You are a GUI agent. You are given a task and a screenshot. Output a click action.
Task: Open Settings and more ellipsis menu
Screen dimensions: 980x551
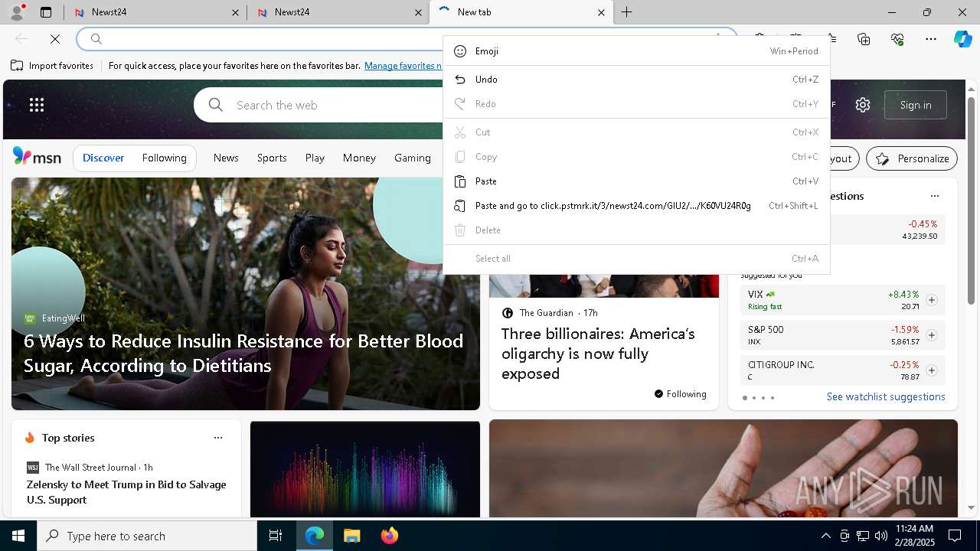coord(930,39)
